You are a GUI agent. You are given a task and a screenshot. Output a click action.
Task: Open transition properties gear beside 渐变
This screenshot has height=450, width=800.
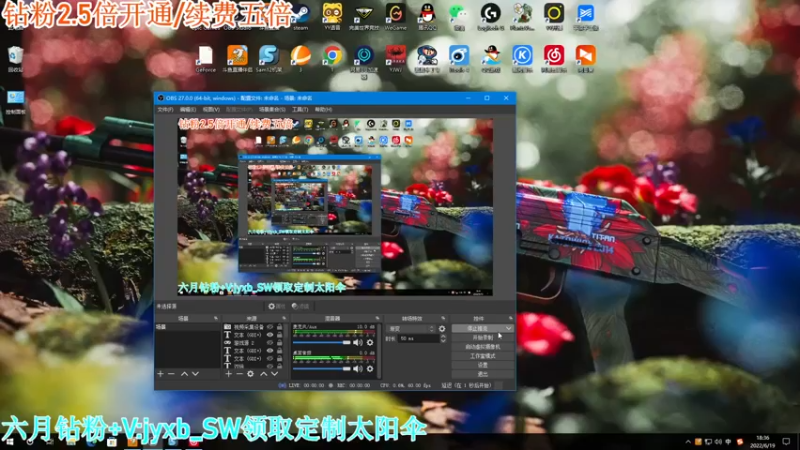click(x=442, y=329)
